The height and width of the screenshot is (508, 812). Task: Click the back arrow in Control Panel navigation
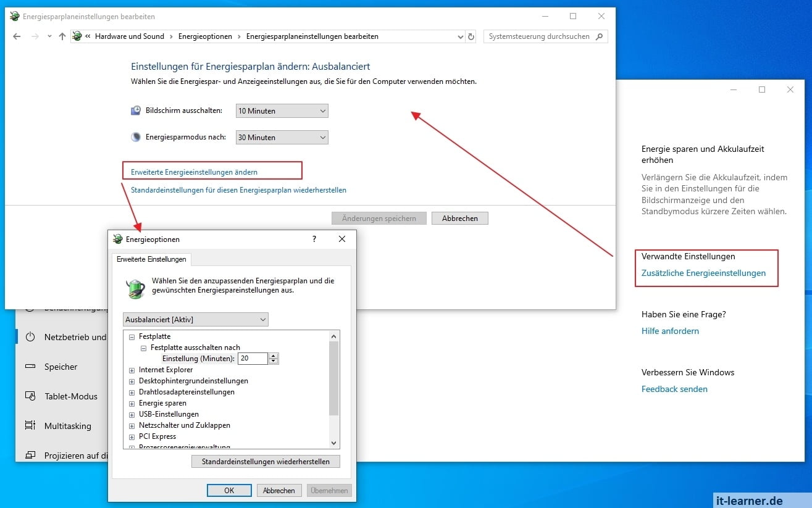17,36
